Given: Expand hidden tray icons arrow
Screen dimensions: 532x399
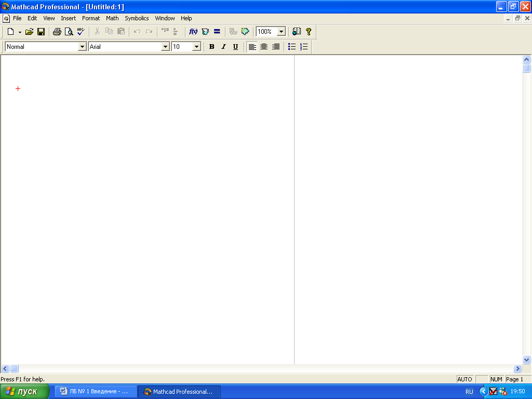Looking at the screenshot, I should [x=483, y=392].
